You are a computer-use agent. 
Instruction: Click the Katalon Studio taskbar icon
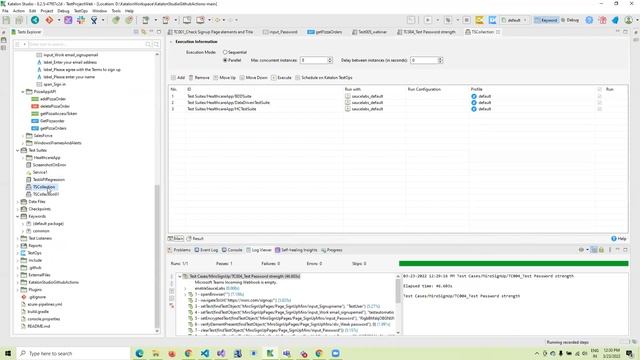tap(270, 353)
